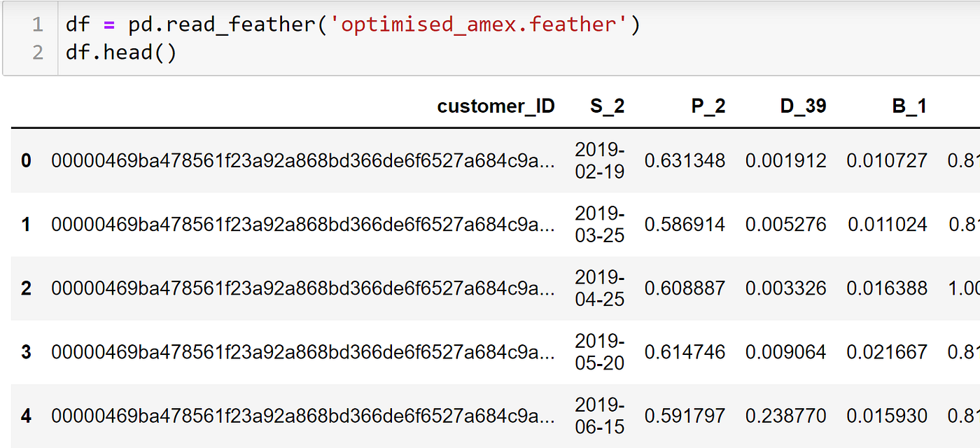Click the P_2 value 0.631348

tap(685, 161)
